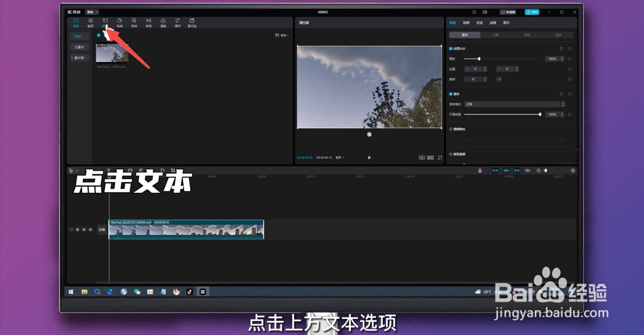Toggle preview axis split icon in timeline toolbar
This screenshot has width=644, height=335.
click(x=528, y=170)
